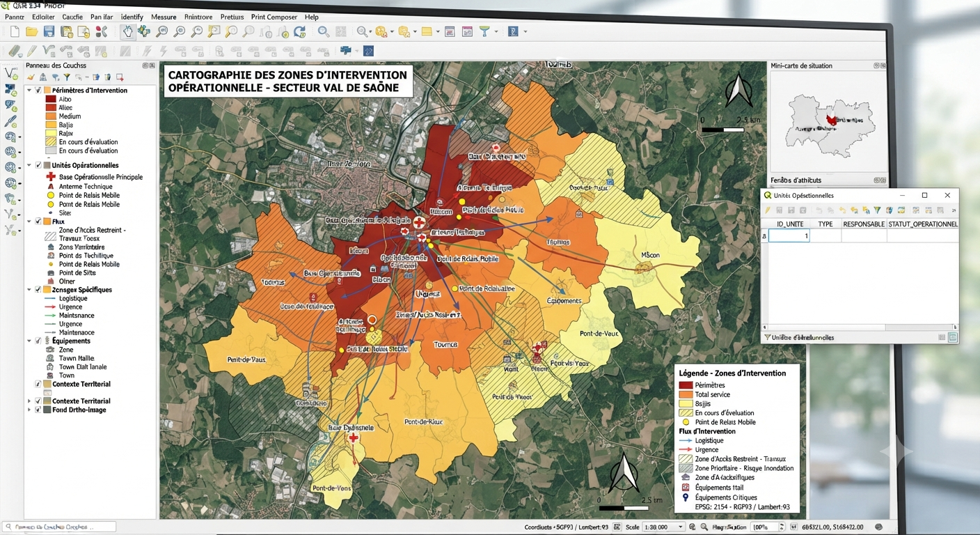Filter legend with yellow funnel in layers panel
The width and height of the screenshot is (980, 535).
pos(67,77)
